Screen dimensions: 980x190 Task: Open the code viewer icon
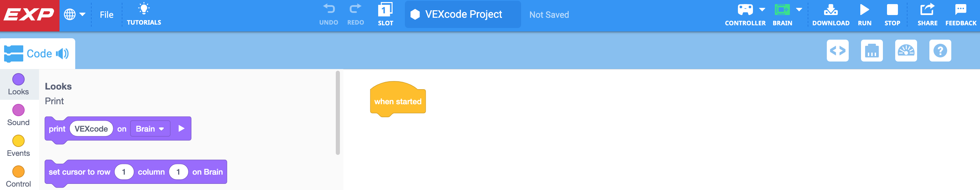click(837, 51)
